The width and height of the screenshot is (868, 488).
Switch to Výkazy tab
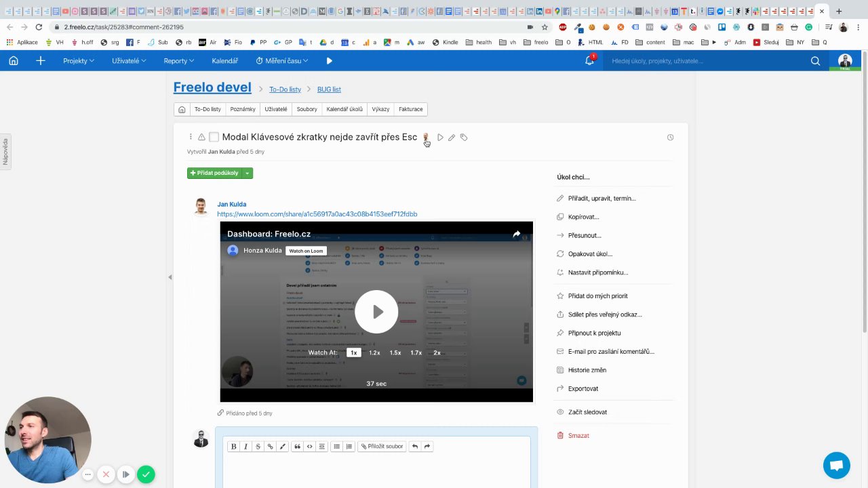(380, 109)
